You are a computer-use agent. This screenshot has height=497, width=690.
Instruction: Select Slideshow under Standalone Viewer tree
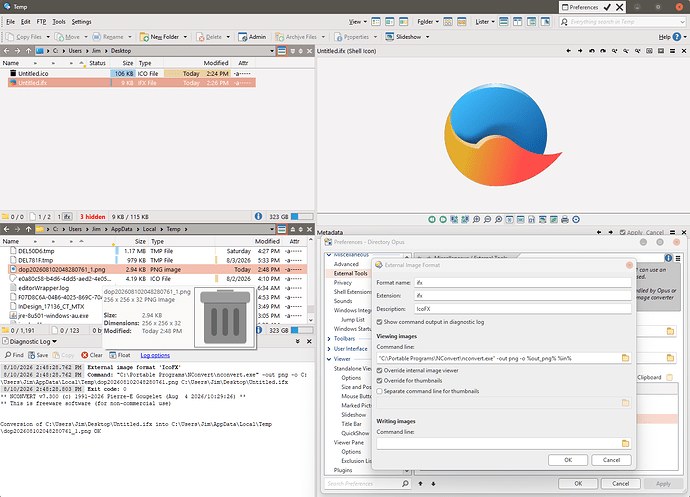tap(353, 415)
